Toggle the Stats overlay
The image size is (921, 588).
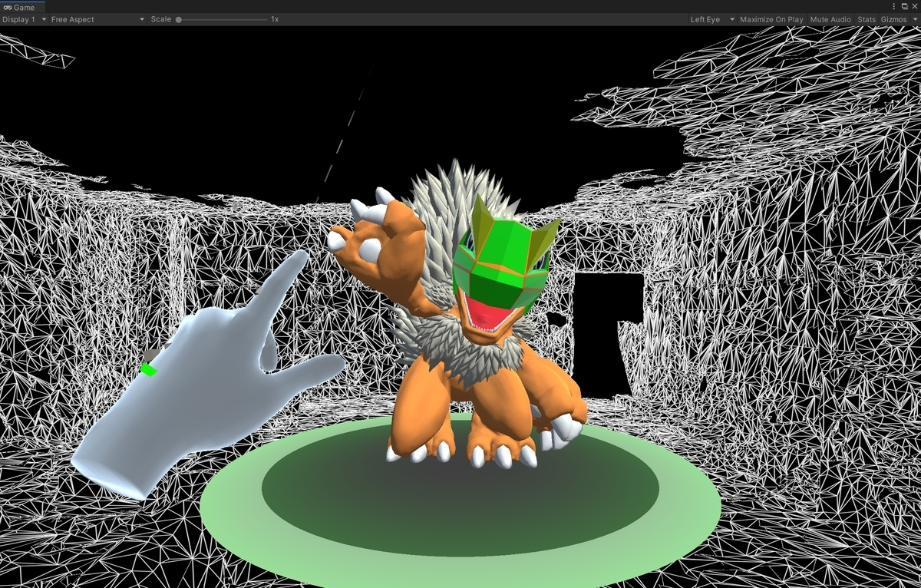pos(866,19)
